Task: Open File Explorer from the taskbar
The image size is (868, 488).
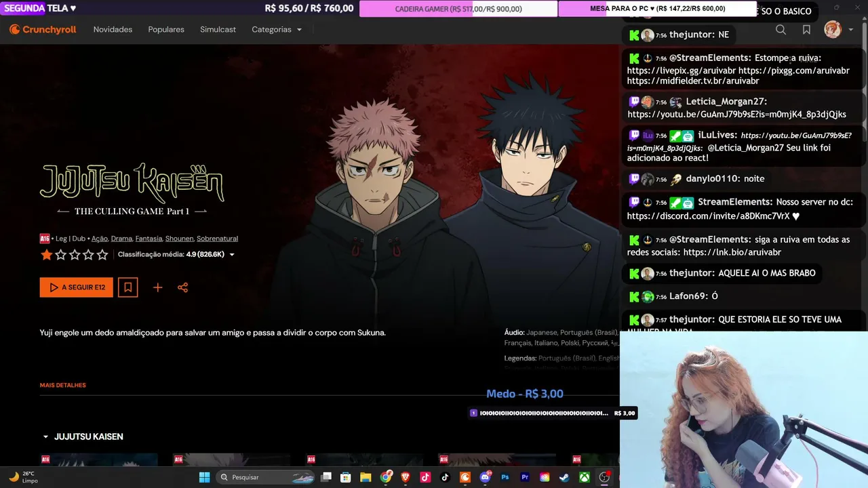Action: pos(366,477)
